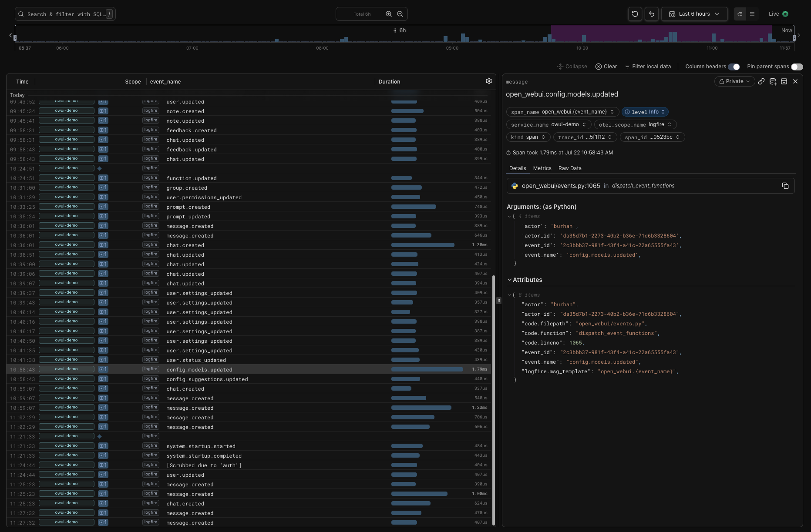
Task: Click the Clear button
Action: tap(606, 67)
